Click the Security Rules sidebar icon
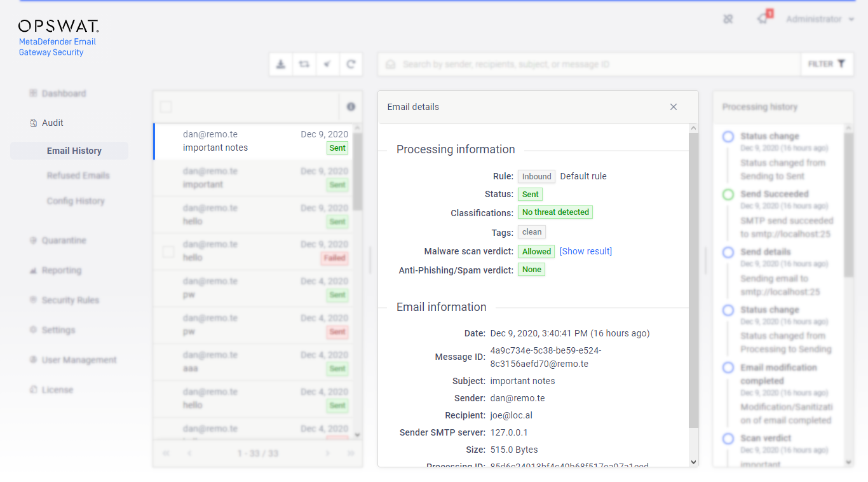This screenshot has width=868, height=482. [33, 300]
